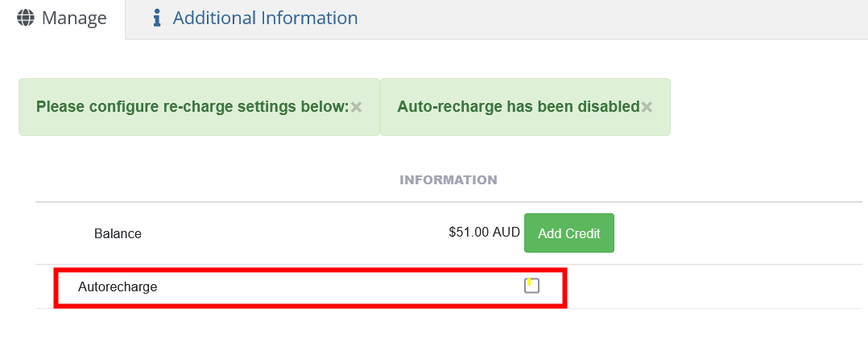868x346 pixels.
Task: Click empty tab bar right of Additional Information
Action: click(x=612, y=19)
